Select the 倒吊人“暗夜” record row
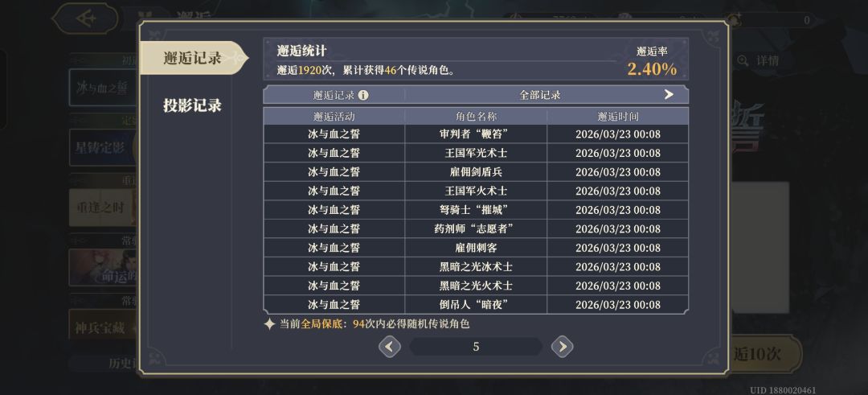The width and height of the screenshot is (868, 395). tap(476, 305)
